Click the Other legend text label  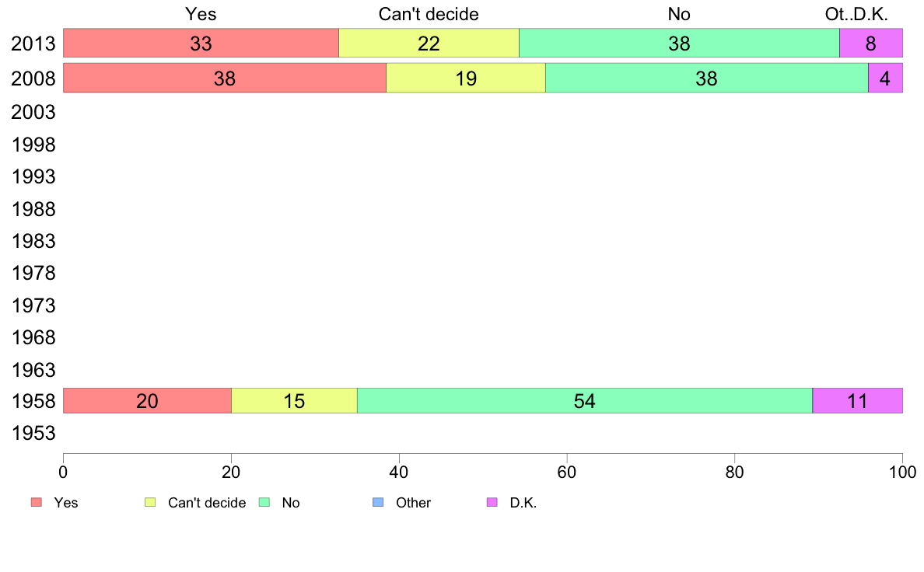click(x=413, y=503)
